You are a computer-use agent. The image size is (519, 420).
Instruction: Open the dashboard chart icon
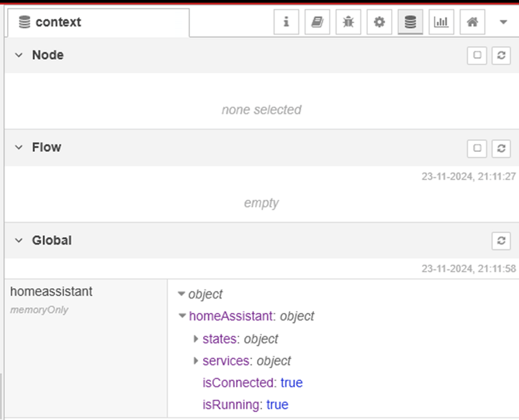(441, 22)
